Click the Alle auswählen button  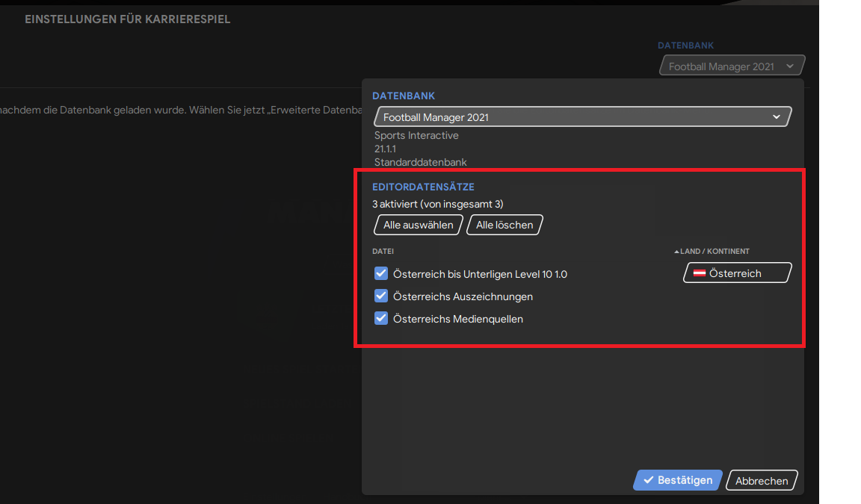coord(419,225)
